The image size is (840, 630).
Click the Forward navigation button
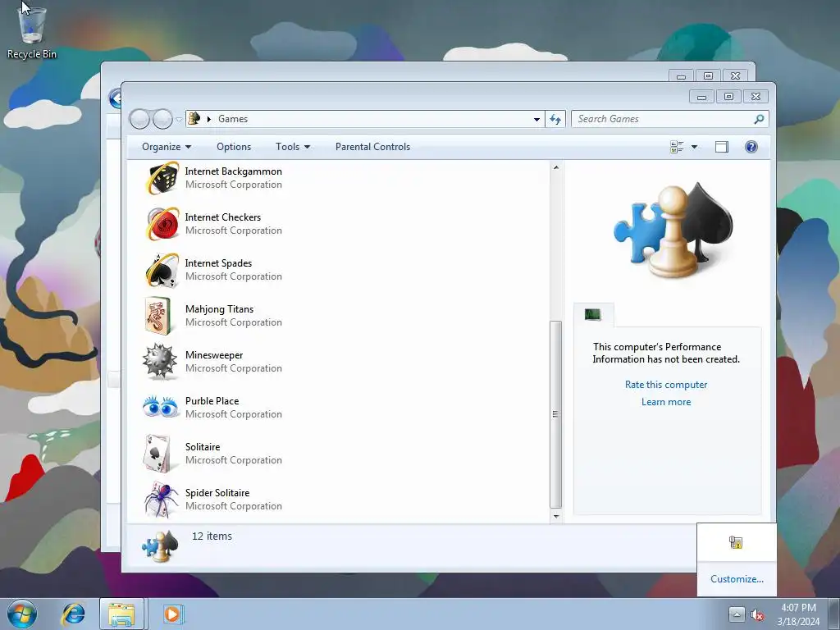click(162, 119)
